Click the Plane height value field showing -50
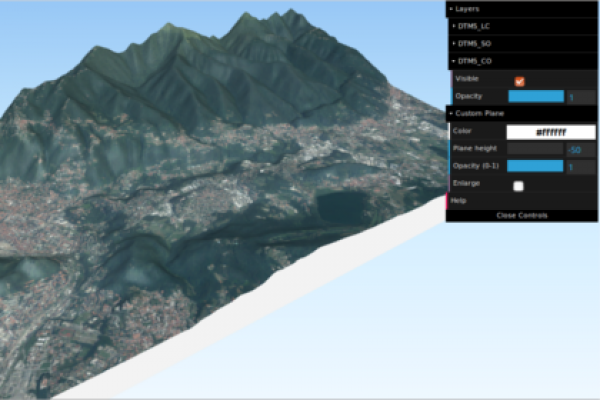 [581, 149]
